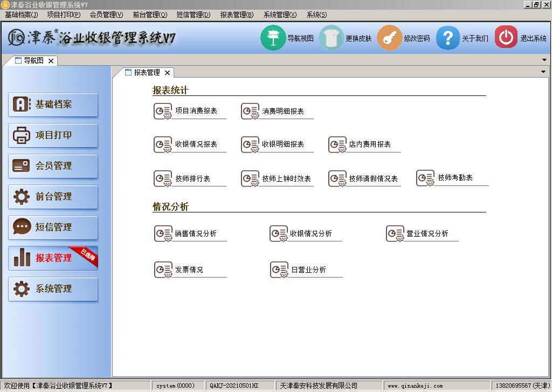The width and height of the screenshot is (552, 392).
Task: Click the 短信管理 sidebar button
Action: point(53,228)
